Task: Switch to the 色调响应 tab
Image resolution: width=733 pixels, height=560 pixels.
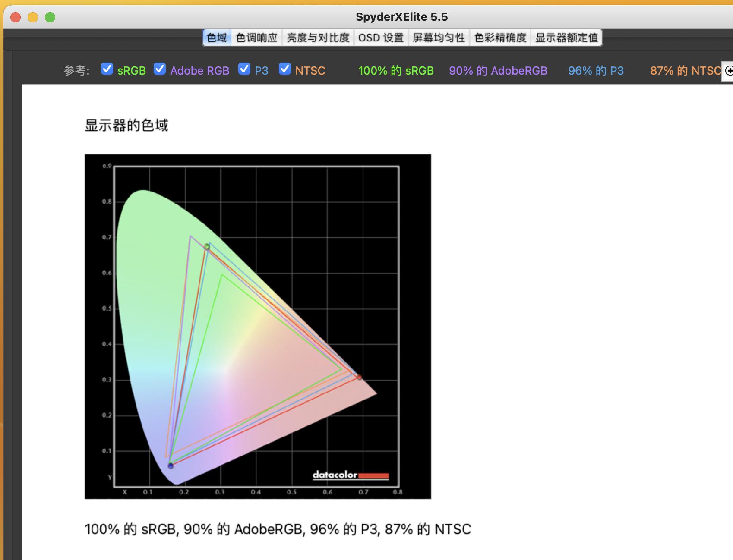Action: click(256, 38)
